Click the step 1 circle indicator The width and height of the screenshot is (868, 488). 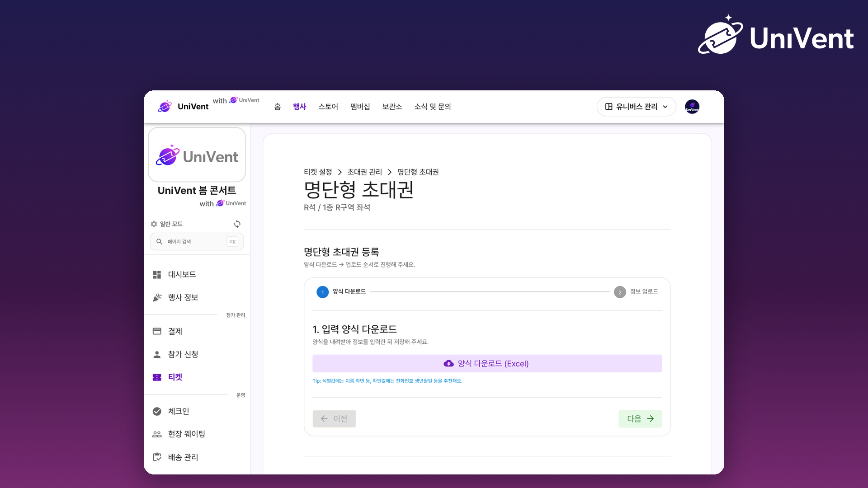322,292
